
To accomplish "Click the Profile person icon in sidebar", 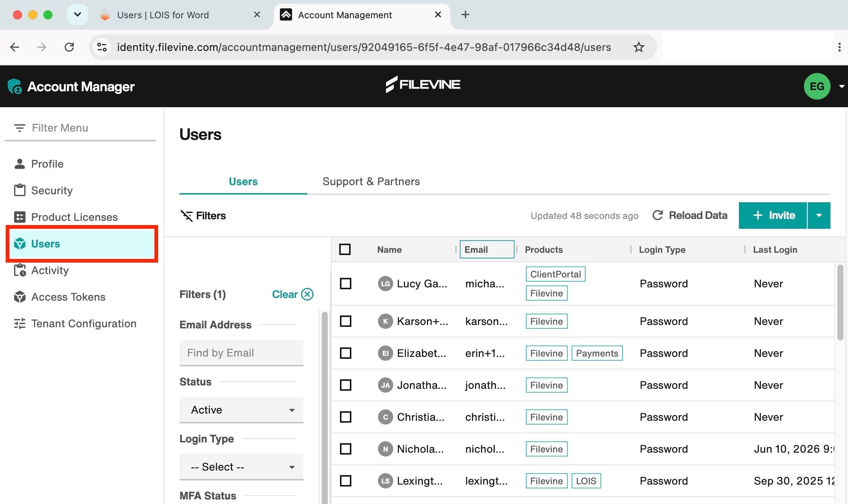I will pyautogui.click(x=19, y=164).
